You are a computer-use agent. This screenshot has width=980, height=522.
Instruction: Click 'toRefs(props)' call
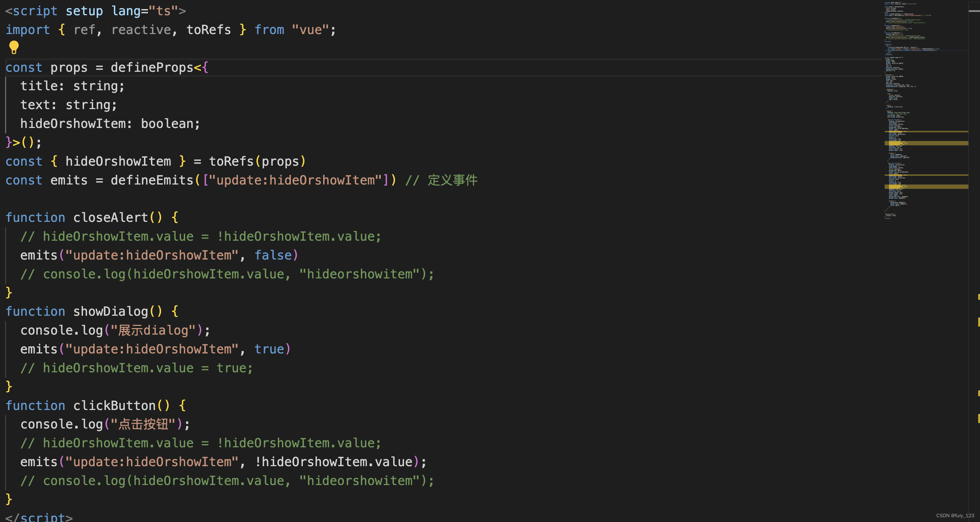257,161
